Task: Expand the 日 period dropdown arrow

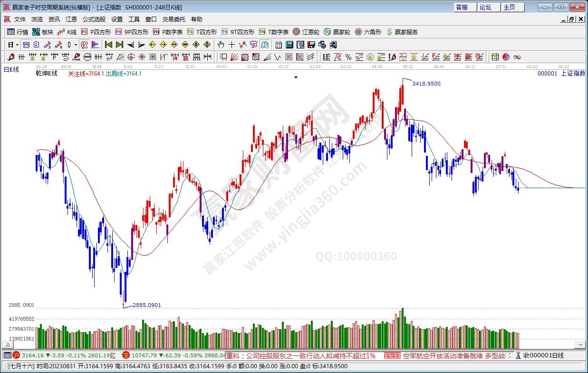Action: click(18, 45)
